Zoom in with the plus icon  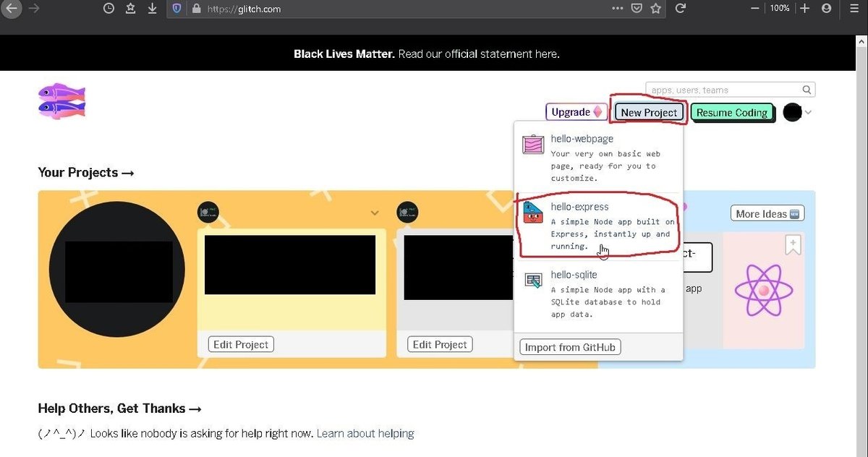pyautogui.click(x=804, y=9)
